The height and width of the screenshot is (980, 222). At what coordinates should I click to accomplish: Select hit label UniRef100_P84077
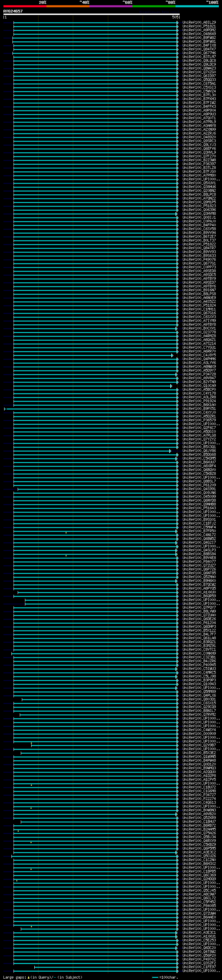tap(199, 562)
